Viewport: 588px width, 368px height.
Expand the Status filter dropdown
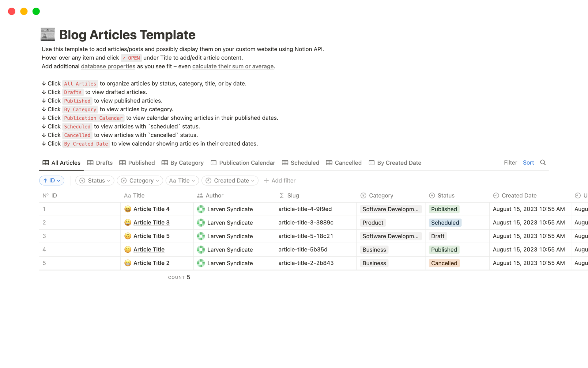(x=95, y=181)
